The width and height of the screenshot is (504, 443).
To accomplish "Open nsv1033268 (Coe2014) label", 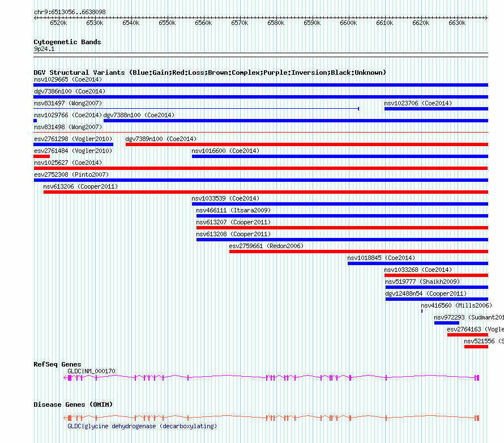I will 418,270.
